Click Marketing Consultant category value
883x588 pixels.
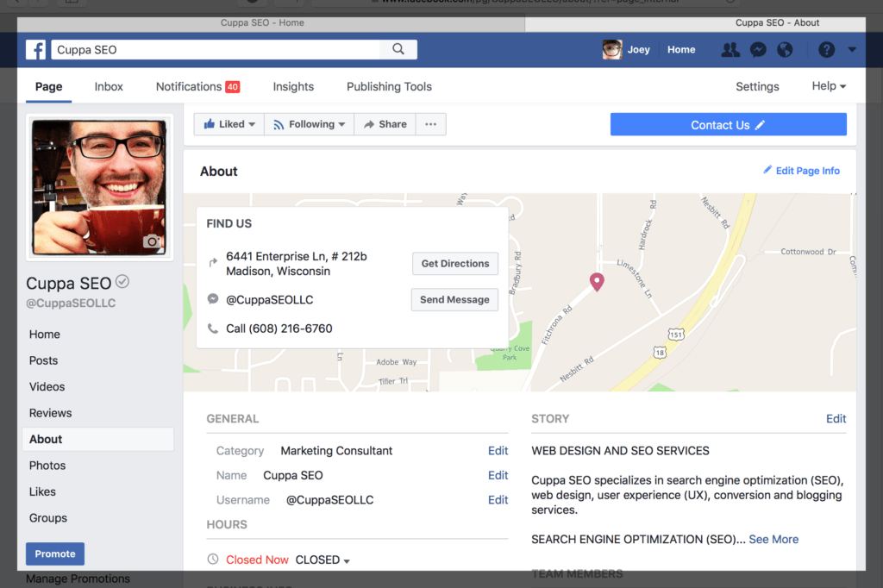(336, 451)
